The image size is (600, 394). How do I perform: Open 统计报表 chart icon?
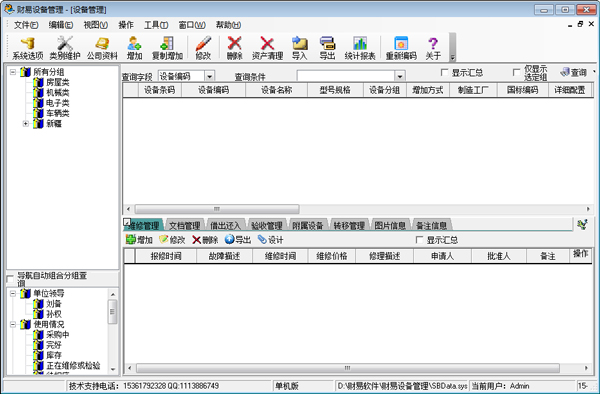click(x=360, y=48)
